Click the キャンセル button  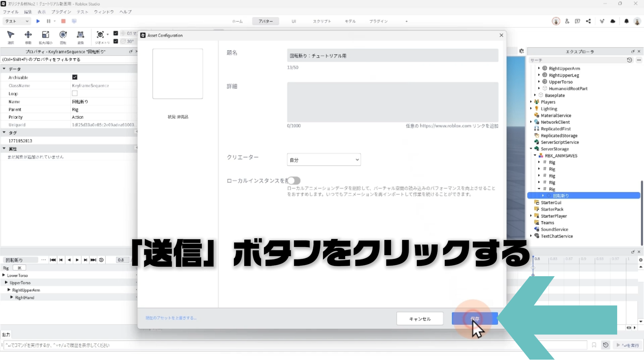420,319
